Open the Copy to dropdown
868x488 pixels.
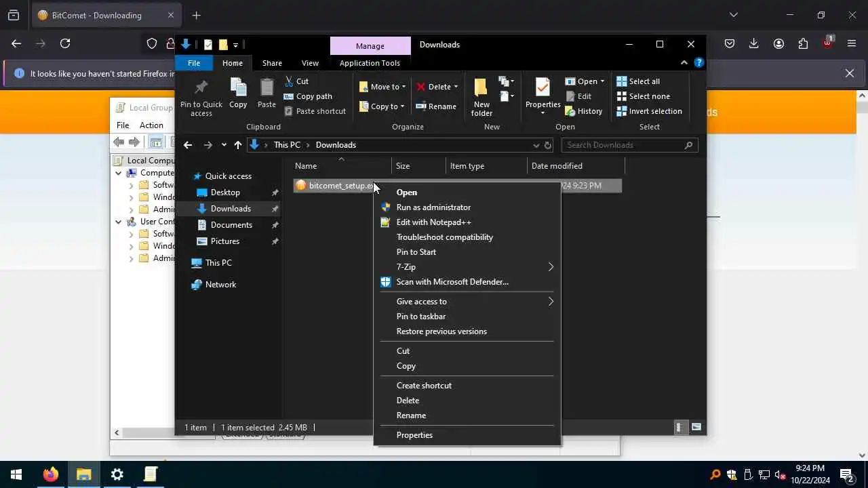(382, 106)
